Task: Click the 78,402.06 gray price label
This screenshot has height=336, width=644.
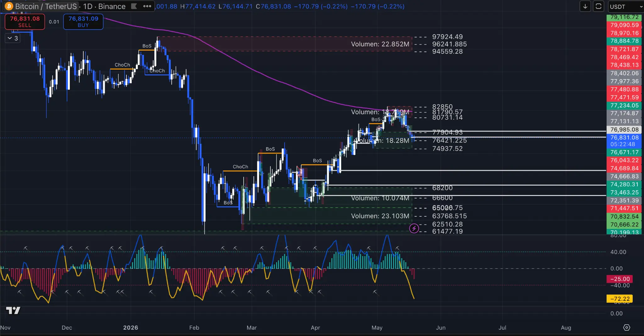Action: [x=624, y=73]
